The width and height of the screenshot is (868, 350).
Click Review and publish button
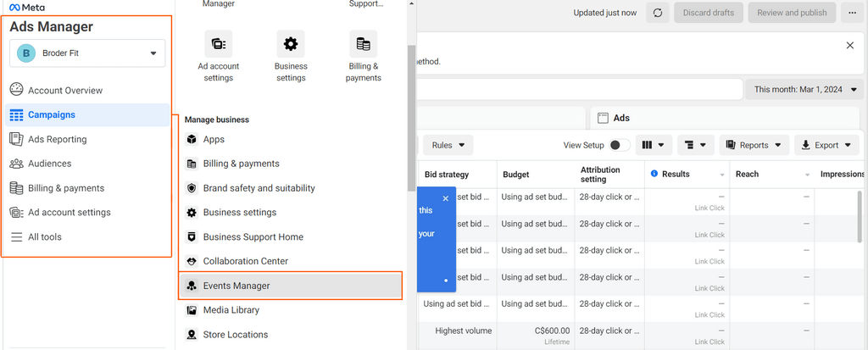[x=793, y=13]
